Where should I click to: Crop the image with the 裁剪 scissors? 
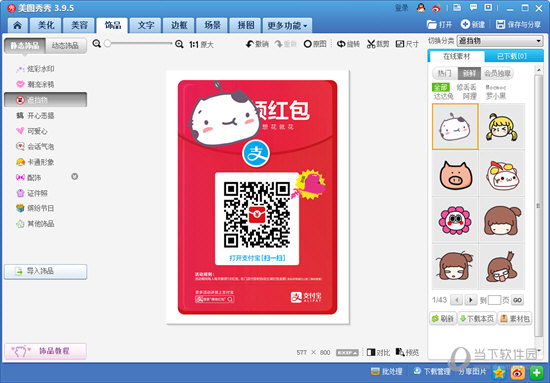click(x=378, y=44)
